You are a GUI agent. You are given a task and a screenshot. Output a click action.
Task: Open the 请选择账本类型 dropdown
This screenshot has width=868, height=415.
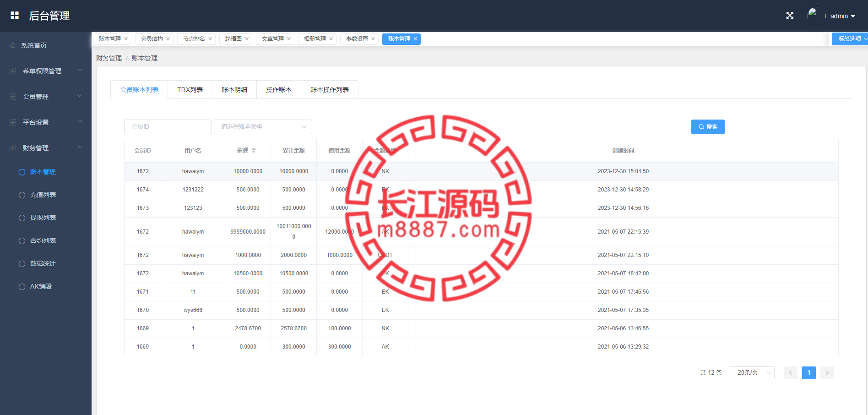pyautogui.click(x=263, y=127)
